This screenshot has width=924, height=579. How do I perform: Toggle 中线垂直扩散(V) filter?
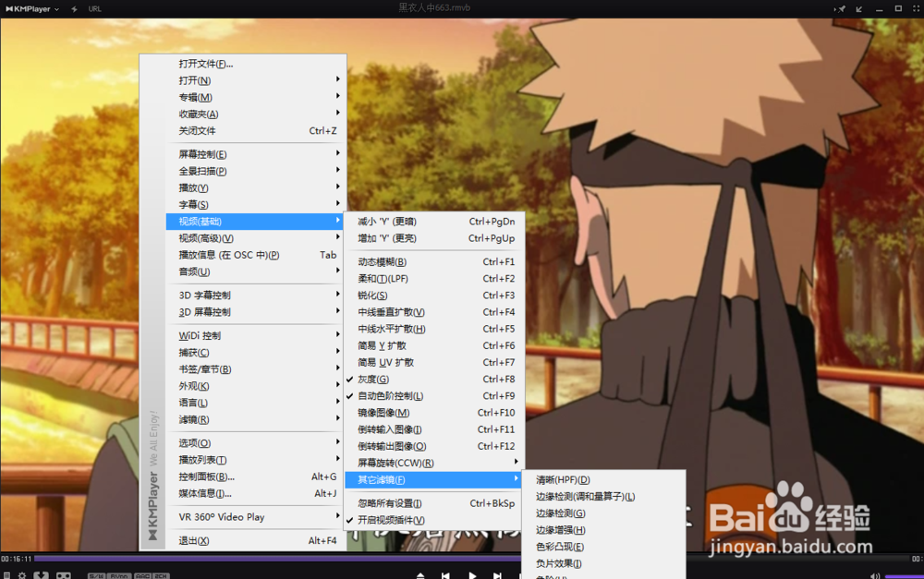(433, 312)
